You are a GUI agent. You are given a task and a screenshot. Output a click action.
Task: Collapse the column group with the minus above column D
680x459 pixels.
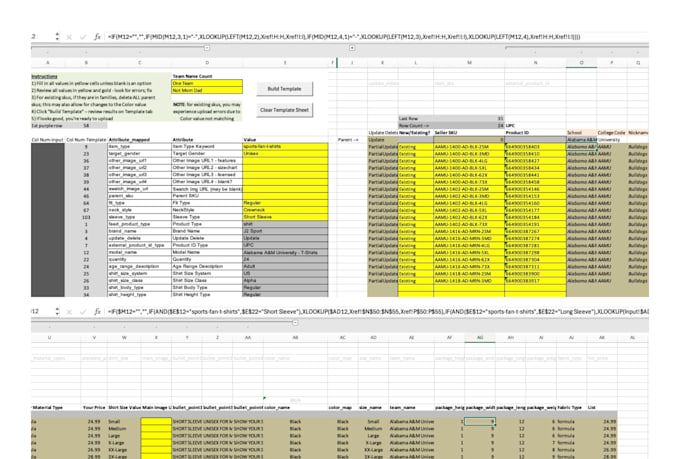(207, 48)
